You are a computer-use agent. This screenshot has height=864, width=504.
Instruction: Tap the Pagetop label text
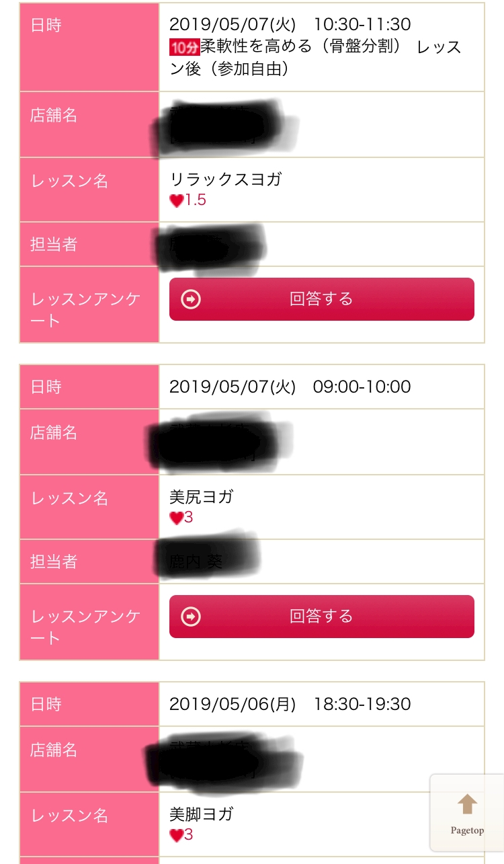pyautogui.click(x=467, y=830)
